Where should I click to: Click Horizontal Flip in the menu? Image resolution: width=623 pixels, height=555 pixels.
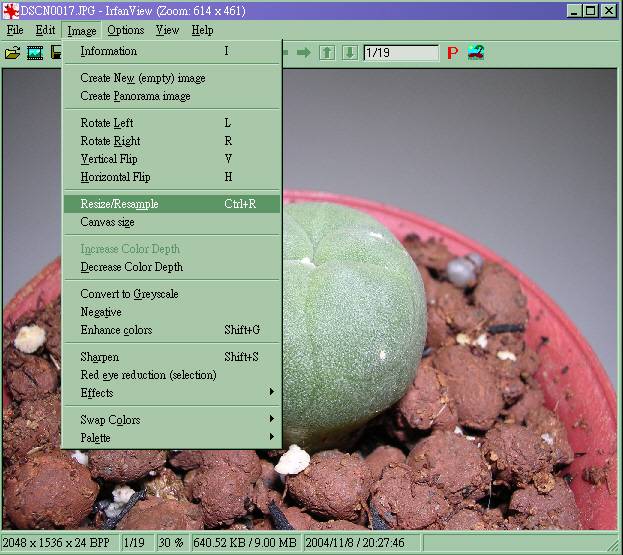115,177
